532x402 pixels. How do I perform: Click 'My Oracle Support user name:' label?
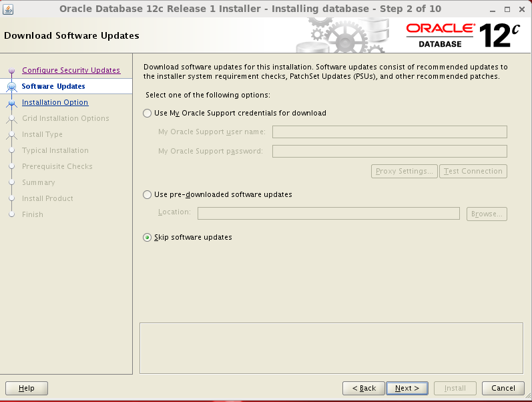click(x=212, y=132)
